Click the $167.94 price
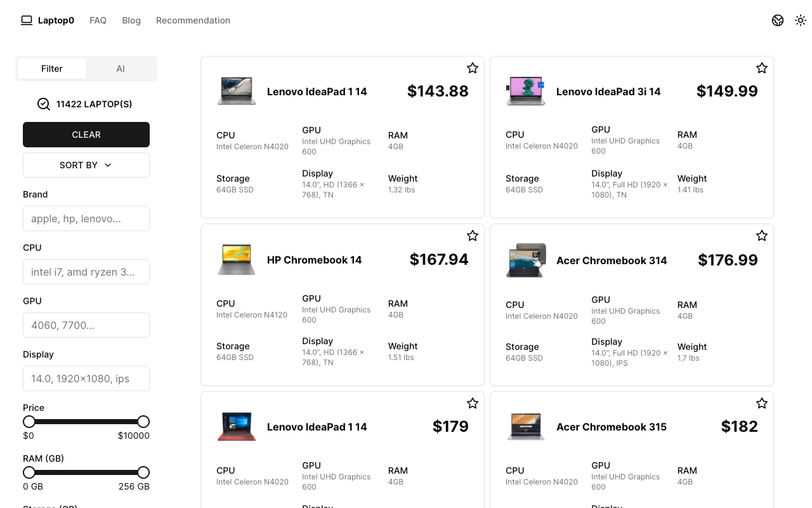Screen dimensions: 812x508 pyautogui.click(x=439, y=259)
